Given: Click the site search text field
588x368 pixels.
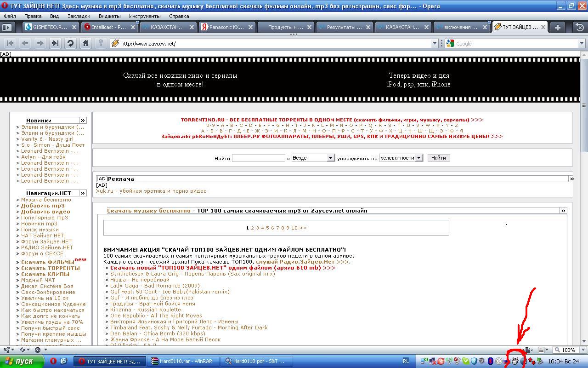Looking at the screenshot, I should click(259, 158).
